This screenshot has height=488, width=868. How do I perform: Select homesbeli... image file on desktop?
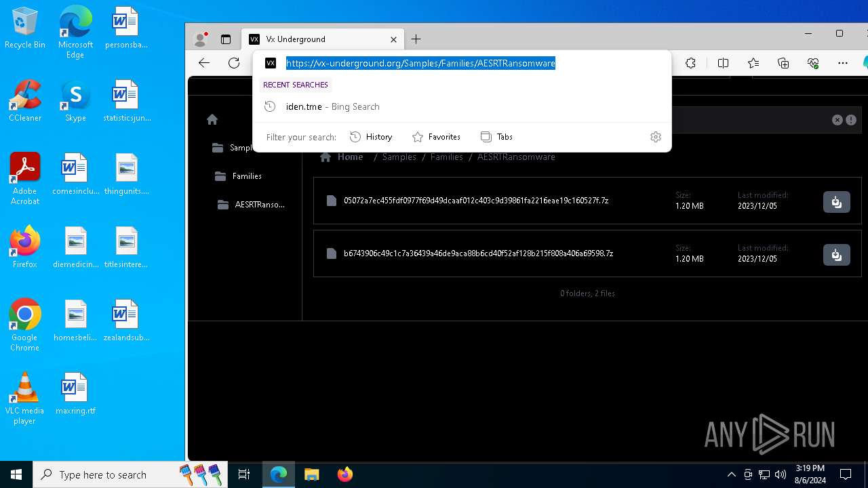[75, 321]
